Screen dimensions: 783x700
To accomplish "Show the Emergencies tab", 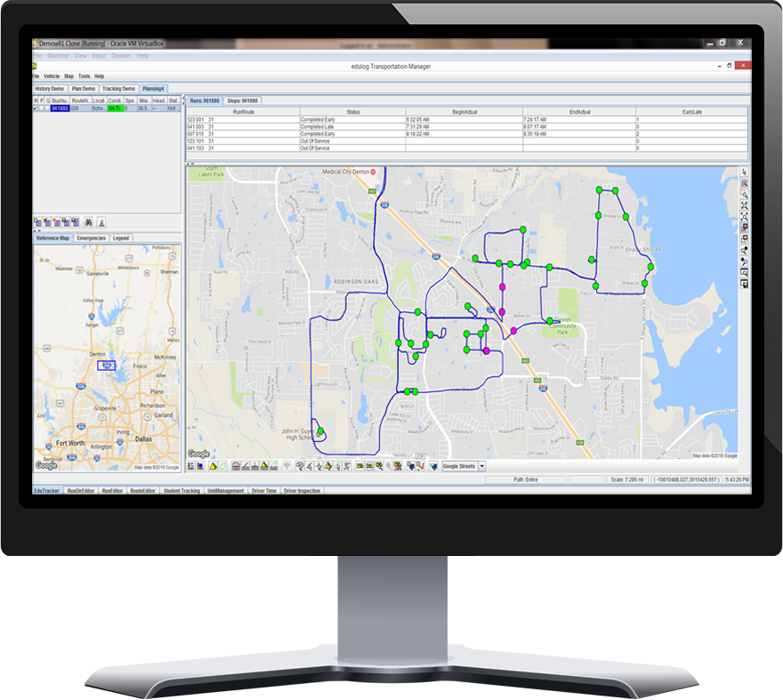I will pyautogui.click(x=91, y=238).
